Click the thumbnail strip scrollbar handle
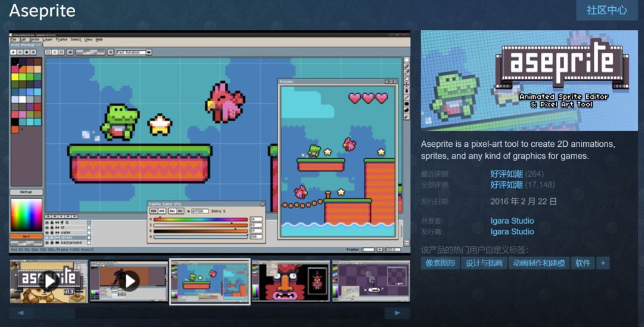Image resolution: width=644 pixels, height=327 pixels. tap(55, 313)
